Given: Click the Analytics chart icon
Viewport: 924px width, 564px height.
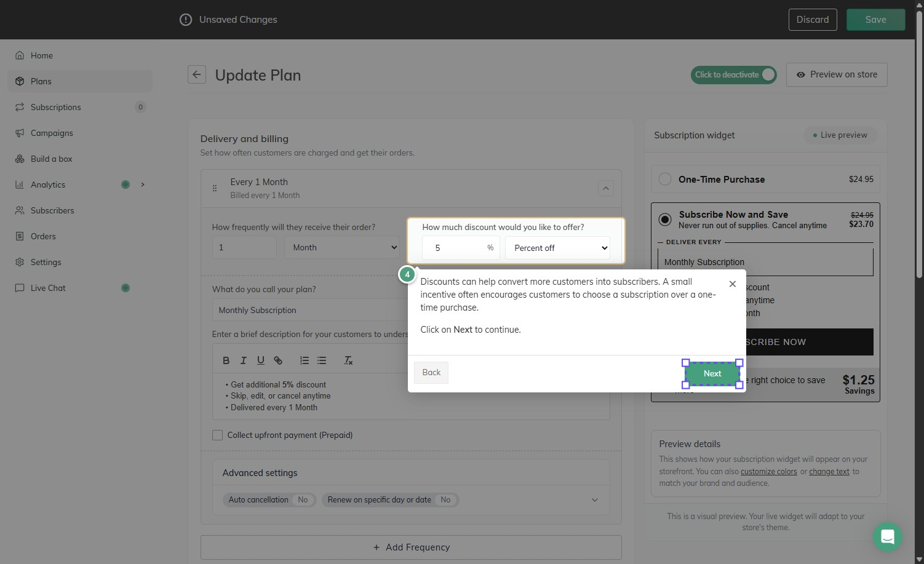Looking at the screenshot, I should pos(20,185).
